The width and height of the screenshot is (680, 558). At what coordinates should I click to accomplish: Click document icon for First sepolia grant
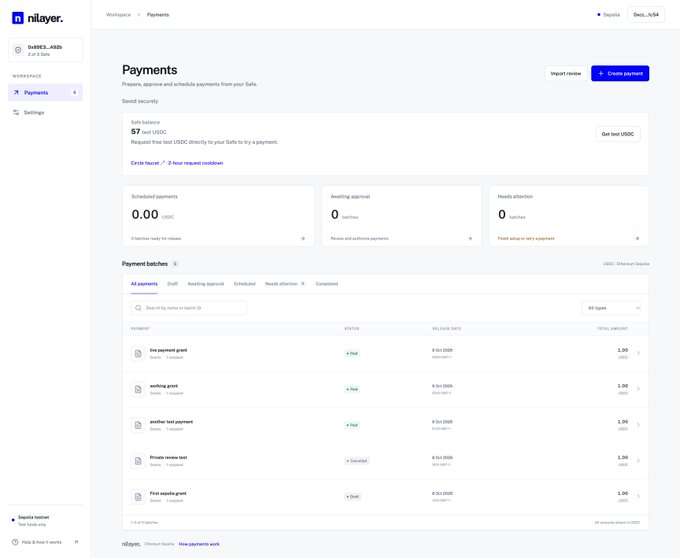[138, 497]
